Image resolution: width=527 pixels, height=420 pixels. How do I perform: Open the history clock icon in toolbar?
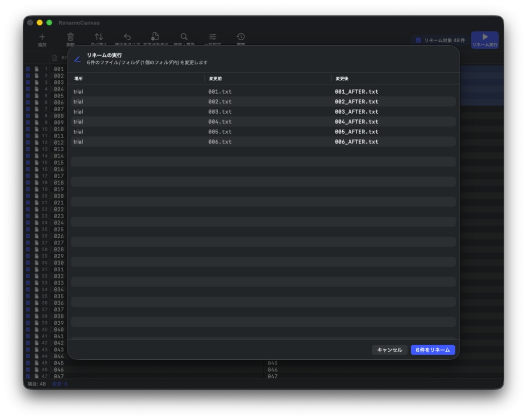click(241, 37)
